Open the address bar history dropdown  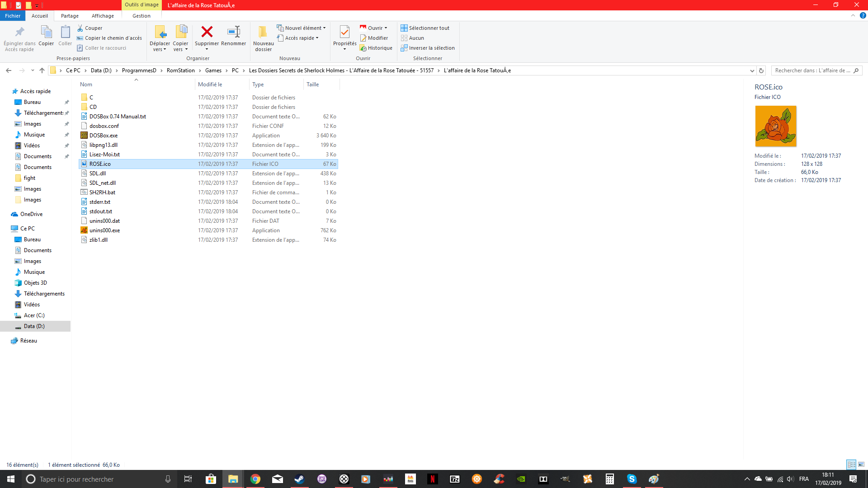[752, 70]
